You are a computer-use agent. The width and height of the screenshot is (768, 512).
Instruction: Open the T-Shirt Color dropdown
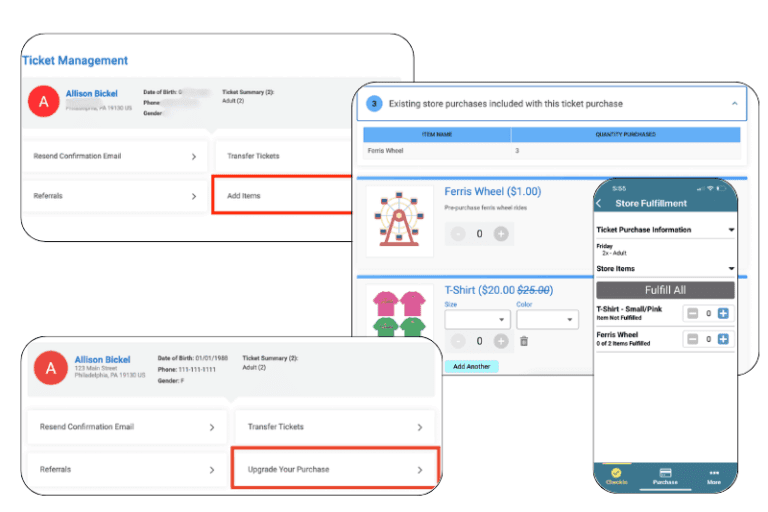tap(547, 320)
